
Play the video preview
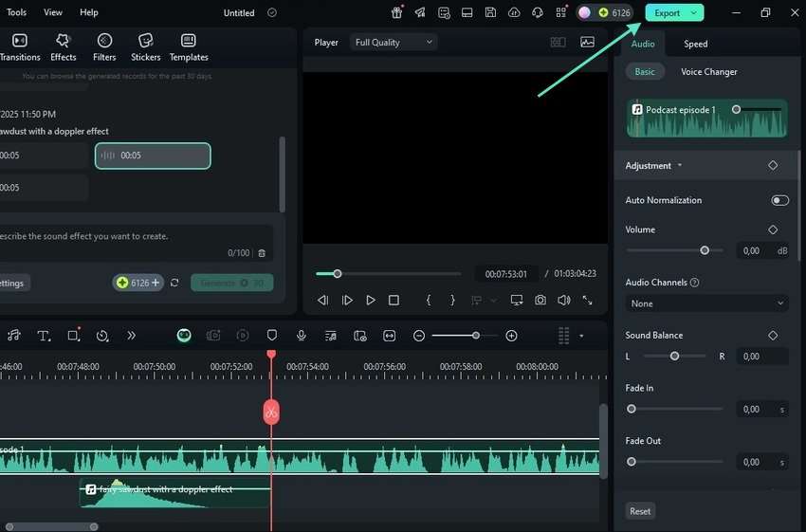point(370,301)
